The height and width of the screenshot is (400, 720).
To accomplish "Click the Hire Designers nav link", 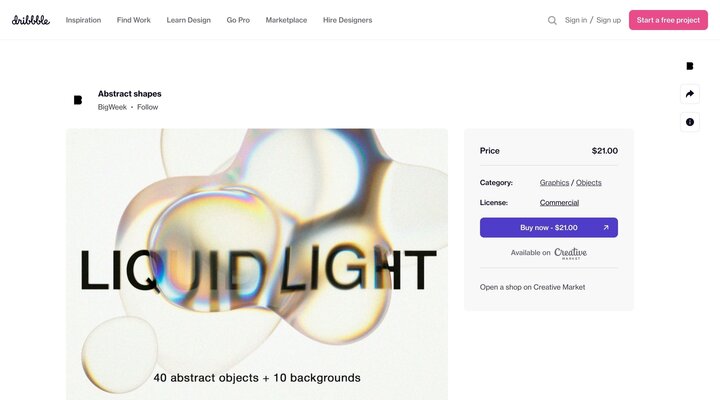I will click(348, 20).
